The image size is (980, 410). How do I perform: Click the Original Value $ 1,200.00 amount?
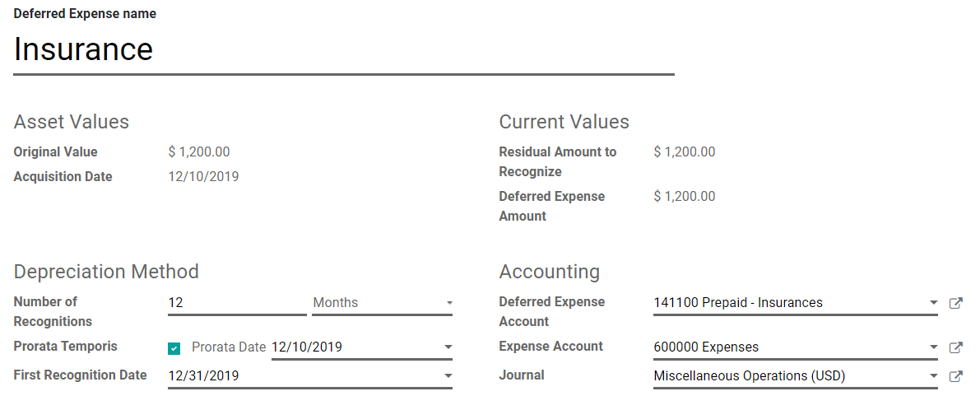coord(199,151)
